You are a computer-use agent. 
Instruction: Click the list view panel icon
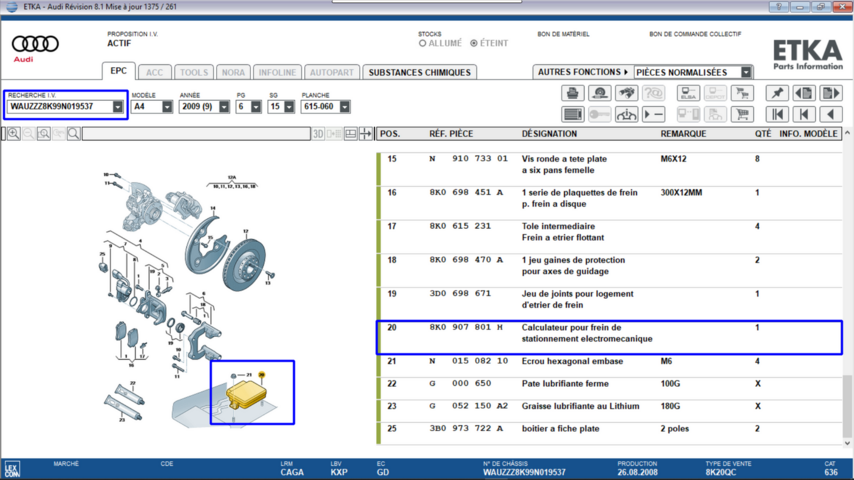[572, 114]
